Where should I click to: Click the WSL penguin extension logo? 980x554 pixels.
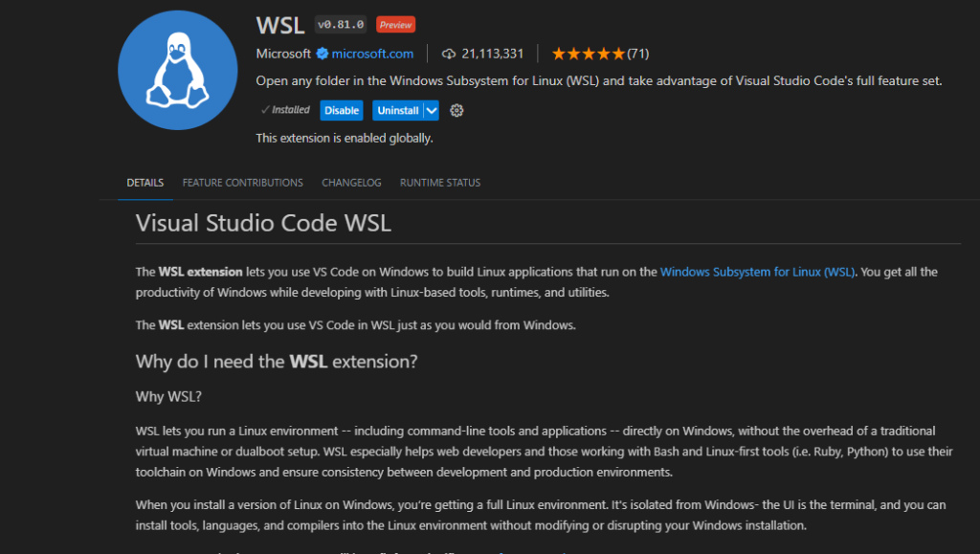177,70
